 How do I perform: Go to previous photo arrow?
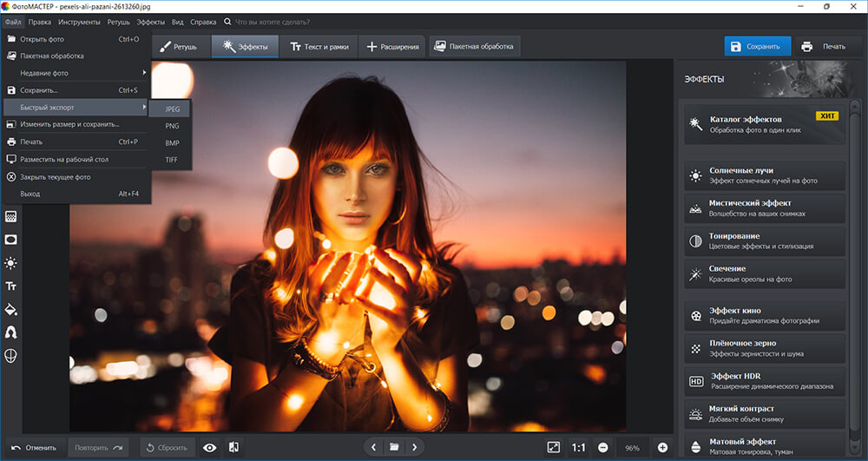pos(373,447)
